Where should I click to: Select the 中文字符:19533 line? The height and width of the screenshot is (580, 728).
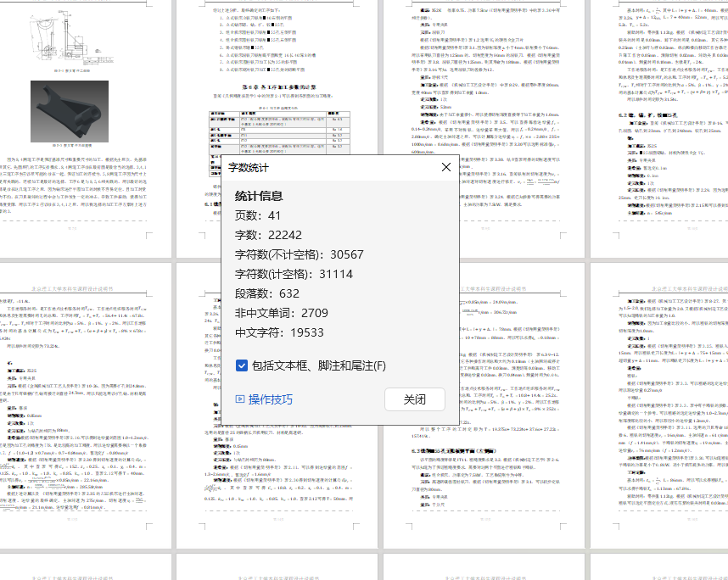[x=279, y=332]
